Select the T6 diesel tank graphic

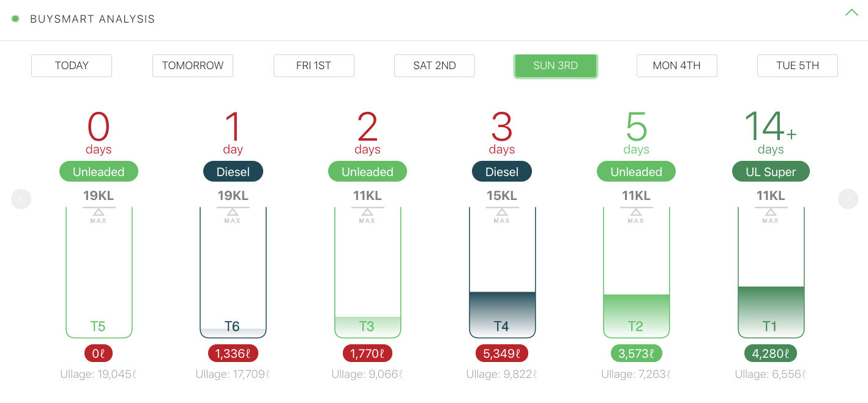click(233, 272)
